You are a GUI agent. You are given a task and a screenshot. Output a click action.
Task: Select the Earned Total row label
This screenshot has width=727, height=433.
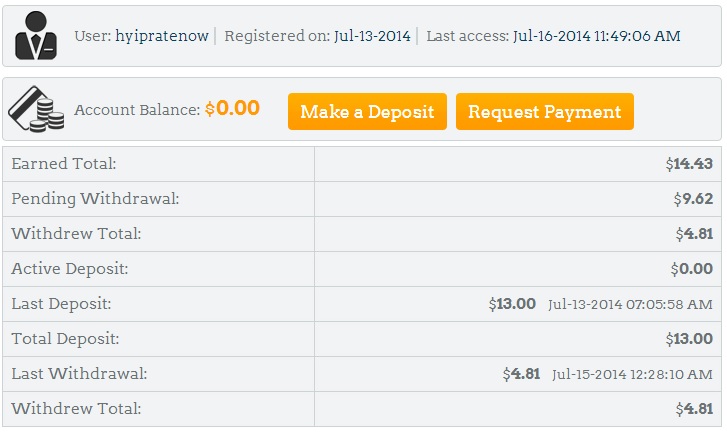(x=64, y=164)
